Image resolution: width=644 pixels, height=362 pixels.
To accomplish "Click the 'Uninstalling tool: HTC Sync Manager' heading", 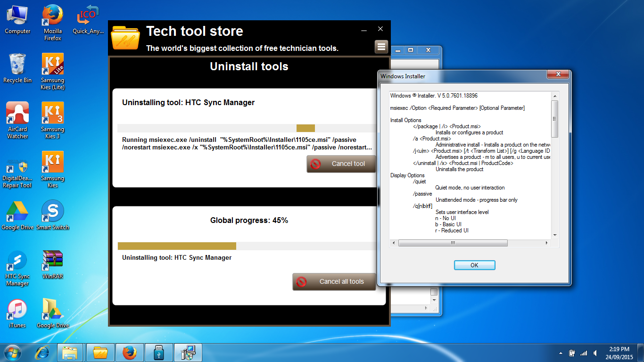I will coord(188,102).
